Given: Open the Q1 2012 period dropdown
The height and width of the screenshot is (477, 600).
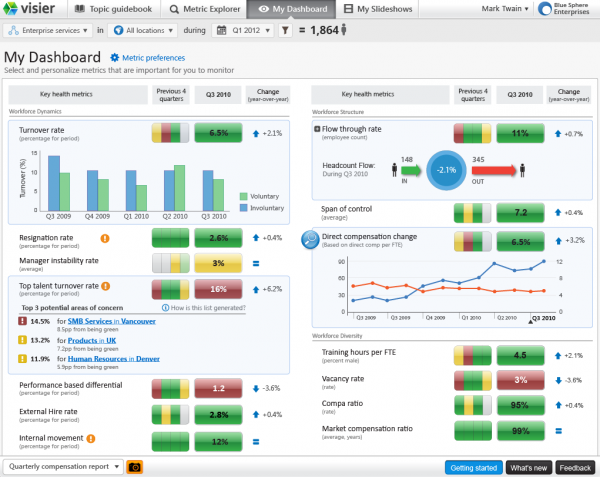Looking at the screenshot, I should coord(243,30).
